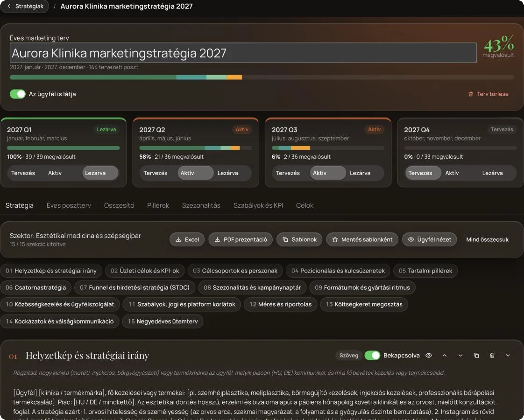Jump to 05 Tartalmi pillérek

click(425, 271)
